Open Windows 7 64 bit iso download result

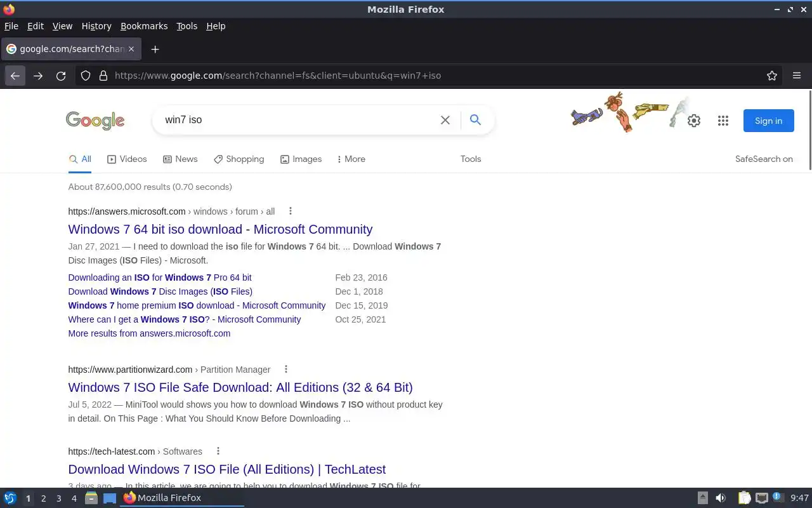pyautogui.click(x=220, y=229)
